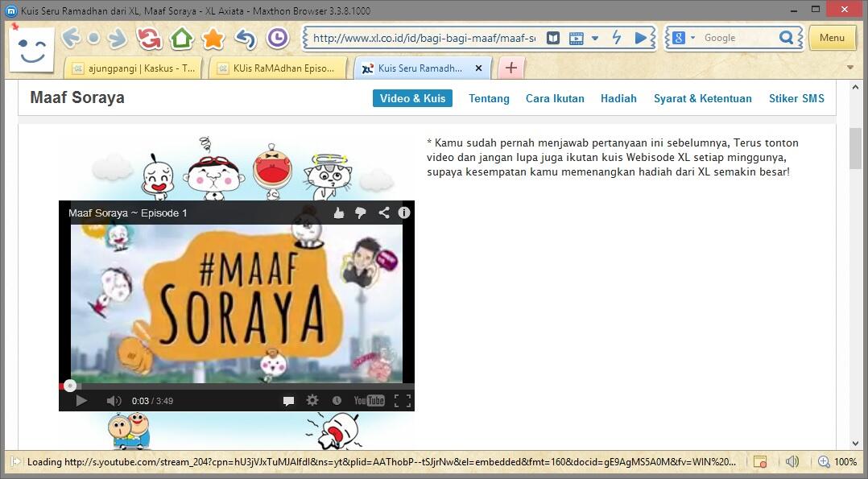Click the blue Go arrow in address bar
The width and height of the screenshot is (868, 479).
click(x=640, y=38)
